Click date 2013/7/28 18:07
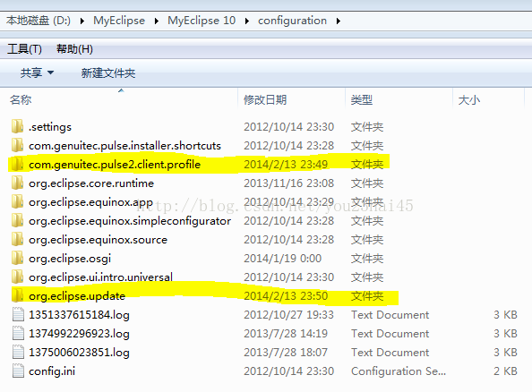 click(x=286, y=353)
